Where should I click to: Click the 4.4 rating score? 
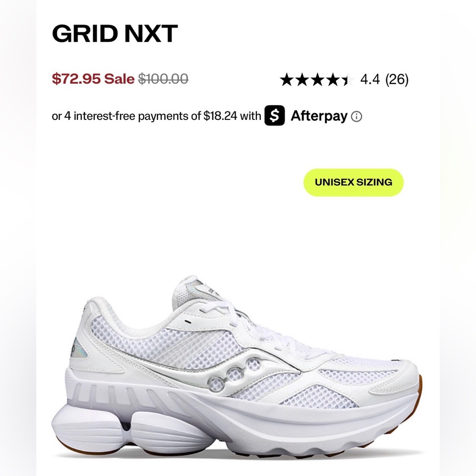tap(370, 79)
